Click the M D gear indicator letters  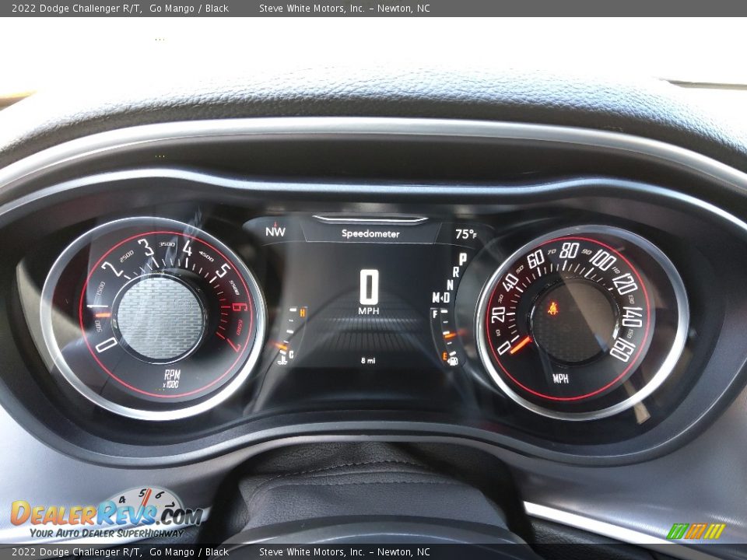coord(440,298)
